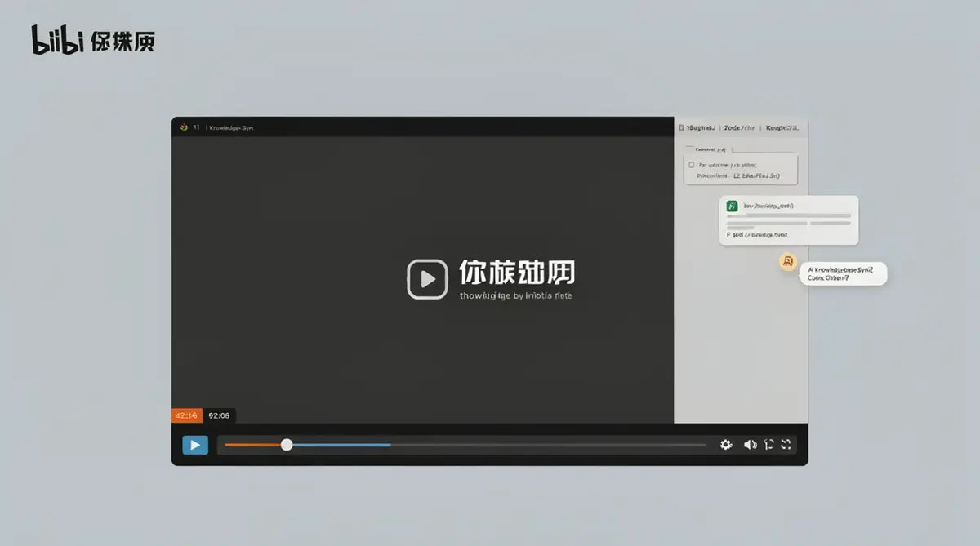Open the settings gear in player controls
Viewport: 980px width, 546px height.
pos(725,445)
